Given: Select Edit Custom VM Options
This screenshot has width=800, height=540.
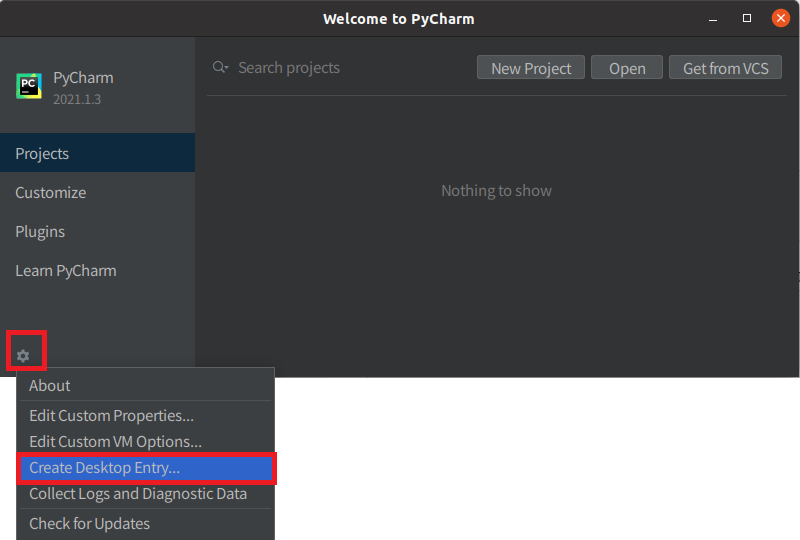Looking at the screenshot, I should (x=145, y=441).
